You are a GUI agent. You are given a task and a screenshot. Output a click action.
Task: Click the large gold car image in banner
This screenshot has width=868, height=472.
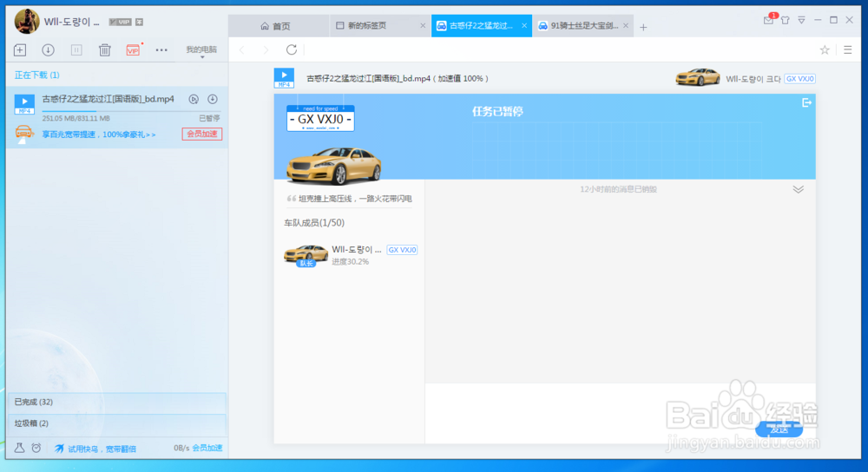[334, 165]
